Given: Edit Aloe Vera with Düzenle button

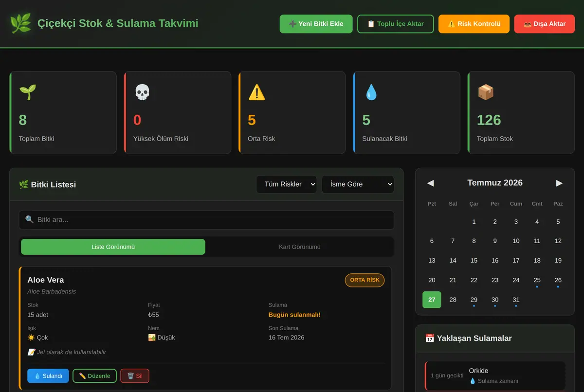Looking at the screenshot, I should (94, 376).
